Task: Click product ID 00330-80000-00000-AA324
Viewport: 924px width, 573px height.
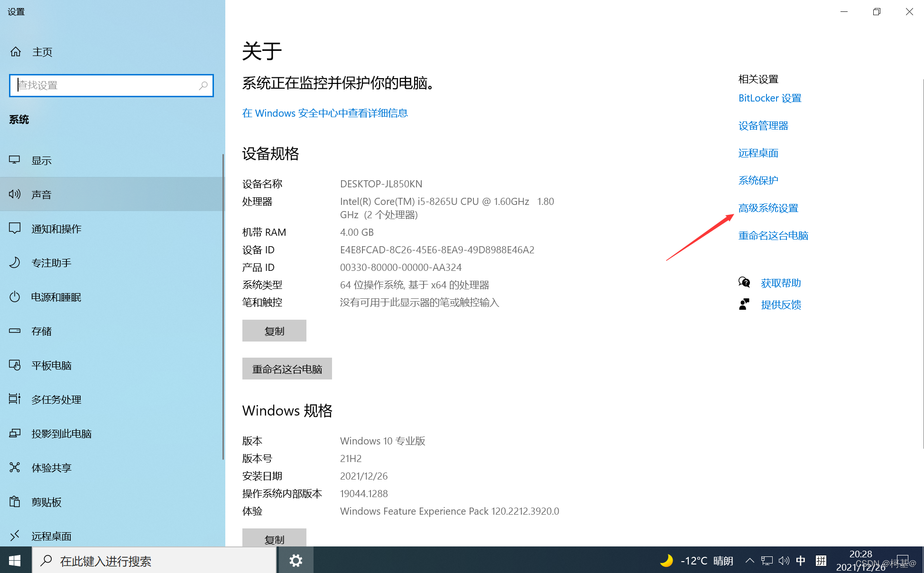Action: [x=401, y=267]
